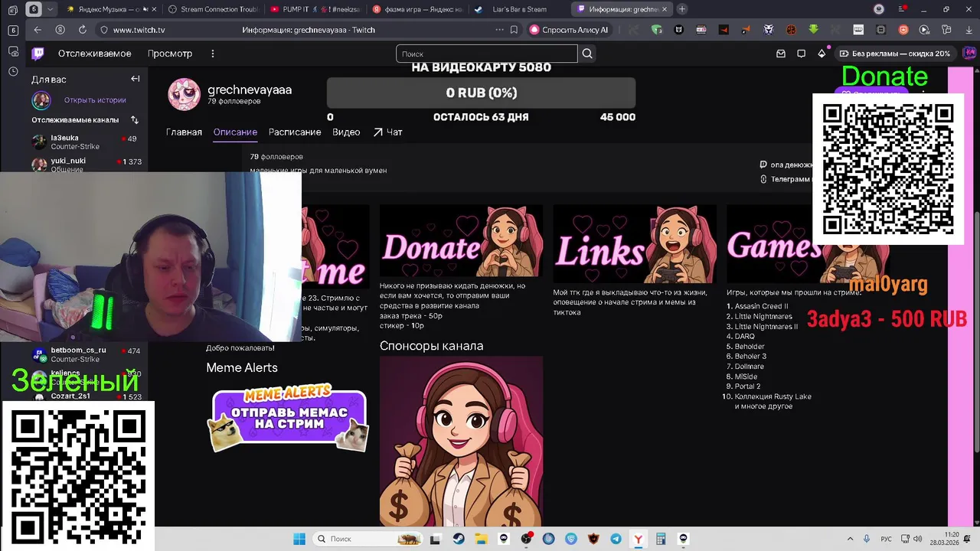Select the Описание channel tab

click(x=235, y=132)
